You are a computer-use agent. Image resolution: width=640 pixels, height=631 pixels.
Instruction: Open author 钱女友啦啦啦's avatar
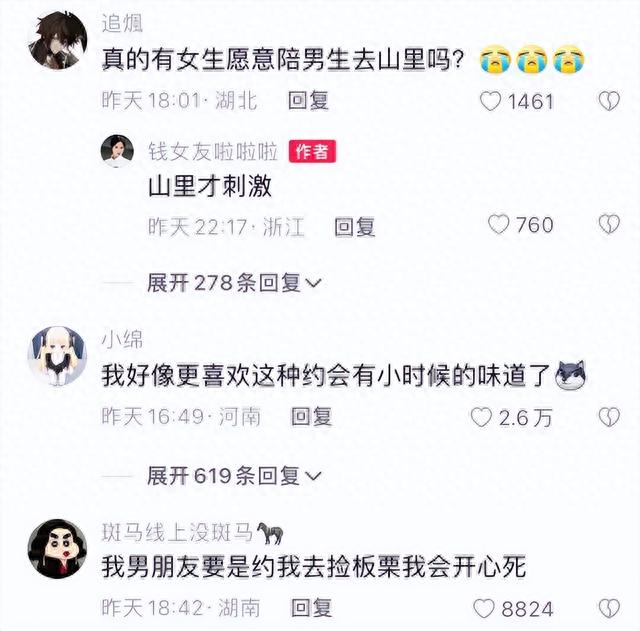[x=117, y=151]
